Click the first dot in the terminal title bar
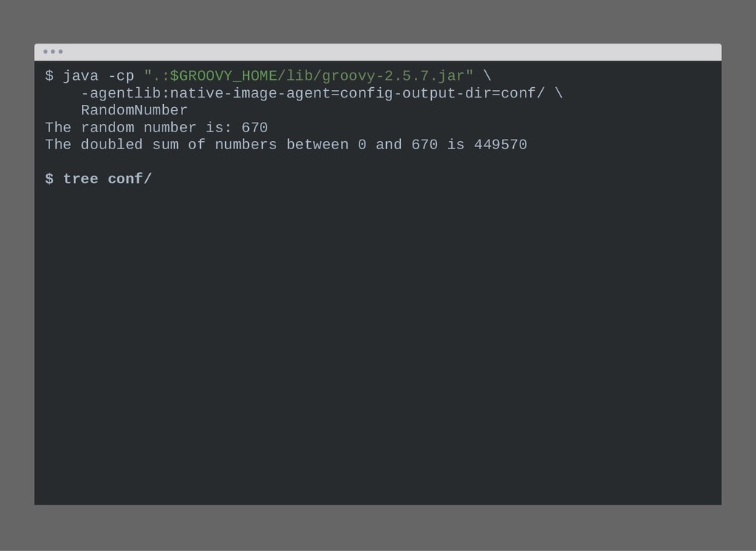Screen dimensions: 756x551 (45, 52)
